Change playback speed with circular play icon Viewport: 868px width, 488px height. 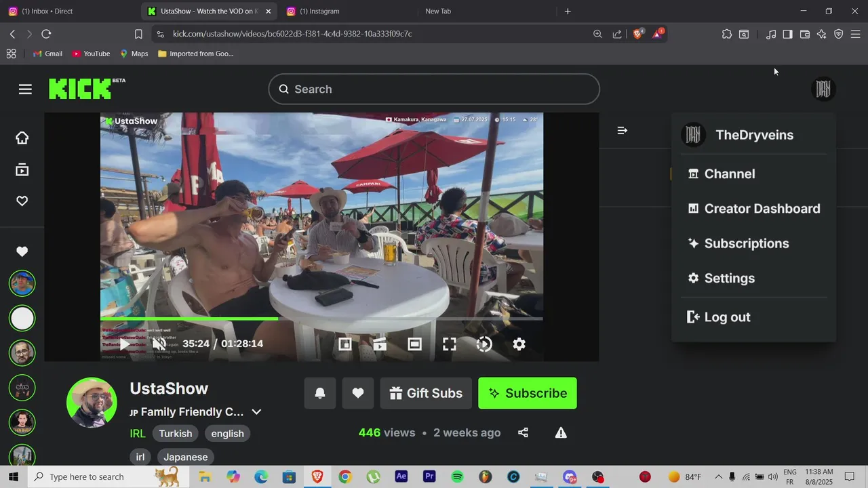click(x=484, y=344)
